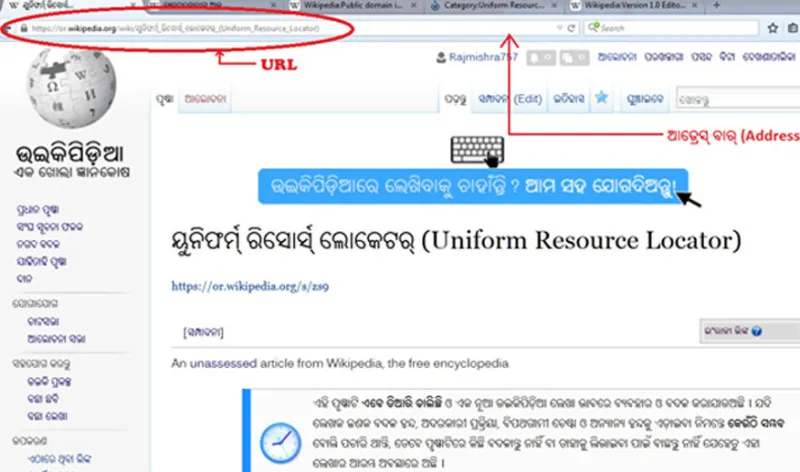800x472 pixels.
Task: Click the blue join-us banner
Action: pos(473,186)
